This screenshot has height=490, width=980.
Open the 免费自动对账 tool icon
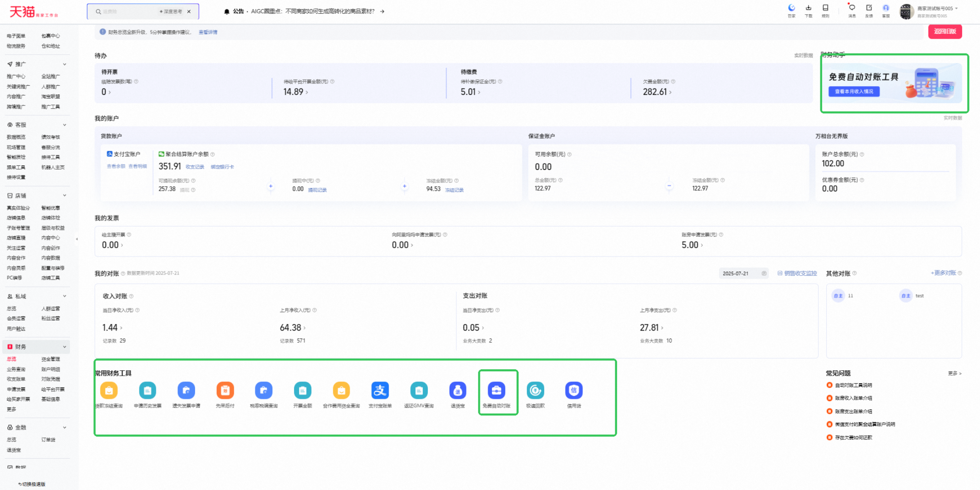point(496,391)
